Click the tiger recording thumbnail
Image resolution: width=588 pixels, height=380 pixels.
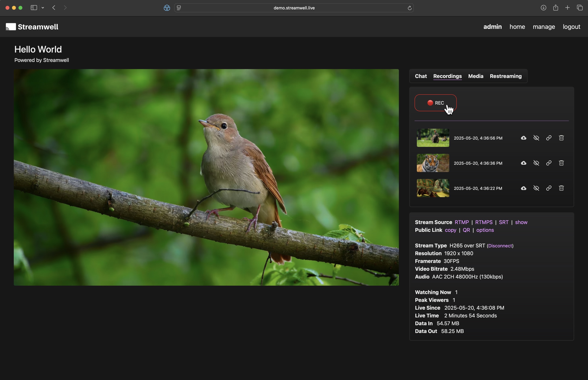point(433,163)
